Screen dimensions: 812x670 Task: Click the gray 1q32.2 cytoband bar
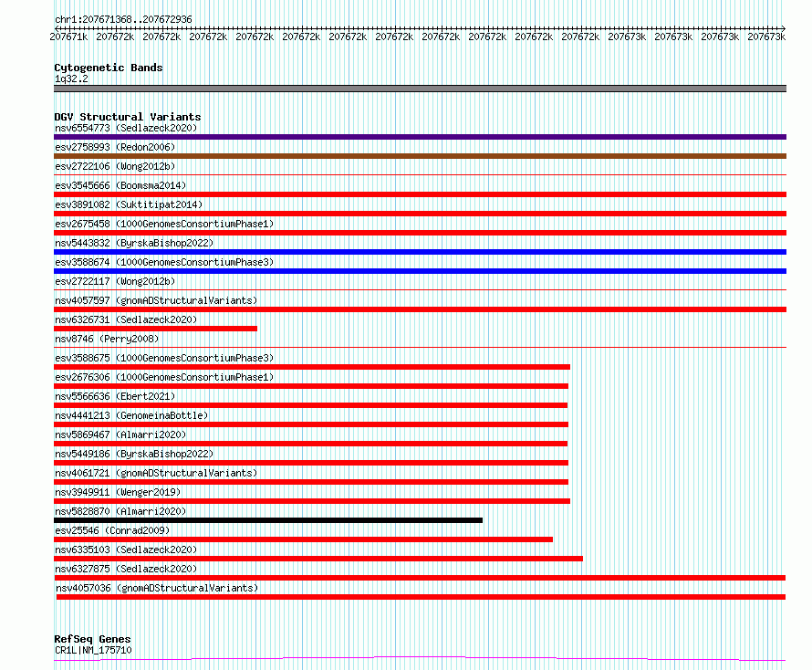[x=420, y=89]
